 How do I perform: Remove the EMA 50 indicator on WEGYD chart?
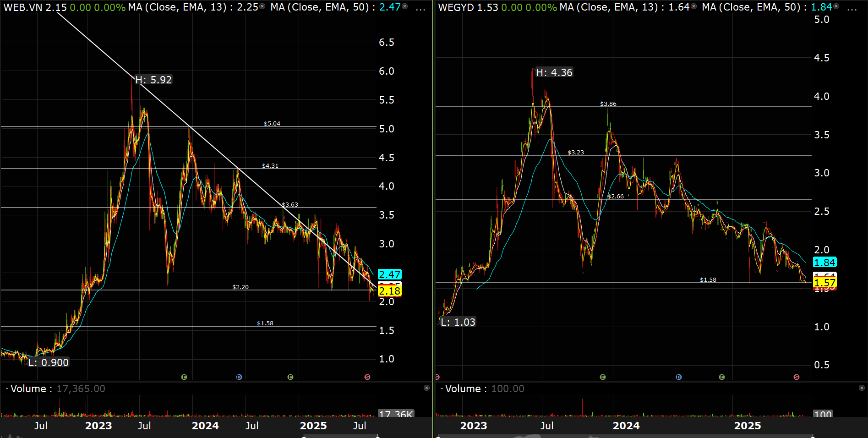pos(836,6)
